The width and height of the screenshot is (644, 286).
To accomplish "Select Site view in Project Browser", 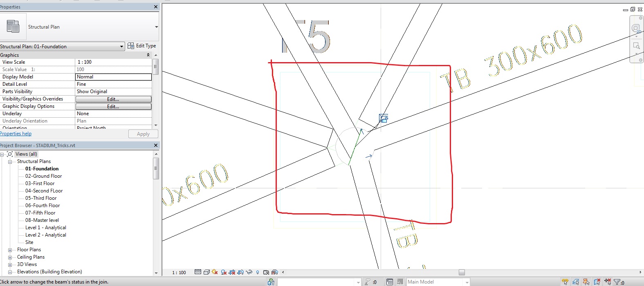I will (29, 242).
